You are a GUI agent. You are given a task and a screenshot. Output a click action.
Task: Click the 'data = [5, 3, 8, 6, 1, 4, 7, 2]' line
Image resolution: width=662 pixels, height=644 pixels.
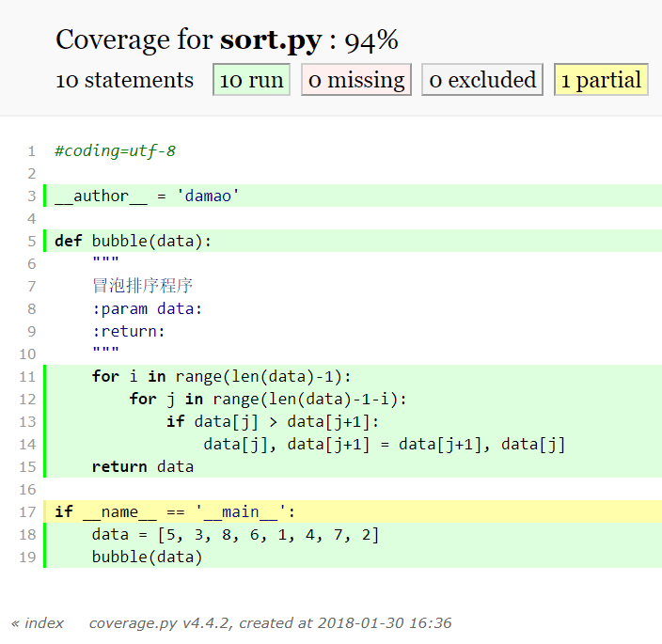tap(236, 534)
